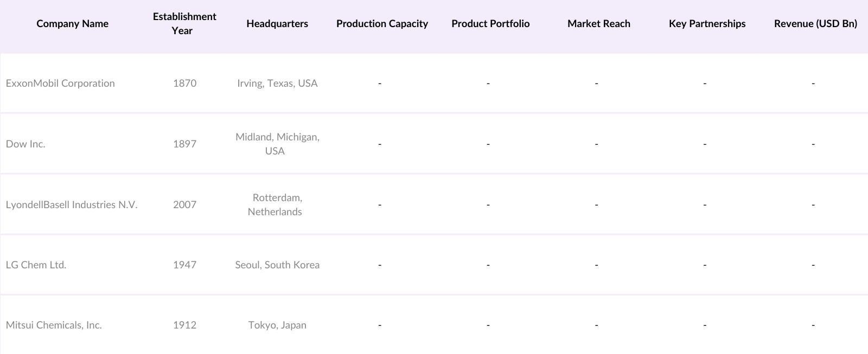
Task: Click the Establishment Year column header
Action: (184, 24)
